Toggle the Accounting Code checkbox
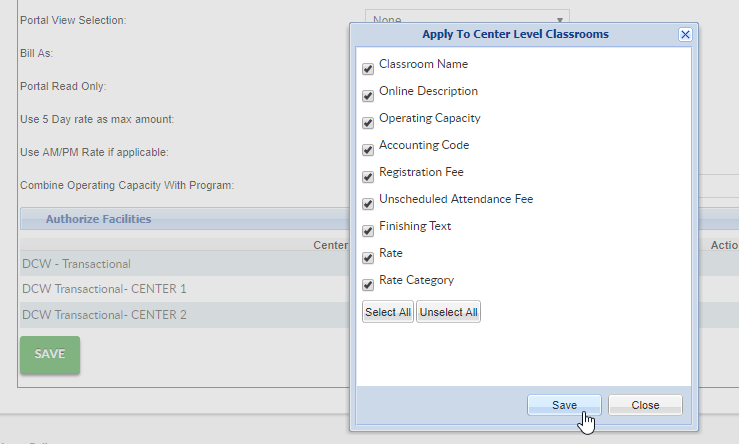The image size is (739, 444). 368,150
